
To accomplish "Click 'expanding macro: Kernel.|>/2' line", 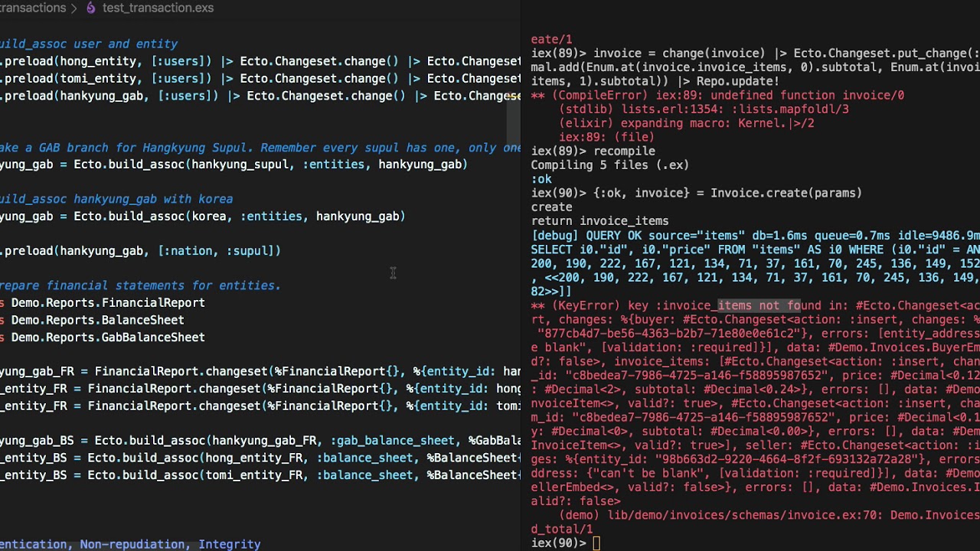I will (x=687, y=123).
